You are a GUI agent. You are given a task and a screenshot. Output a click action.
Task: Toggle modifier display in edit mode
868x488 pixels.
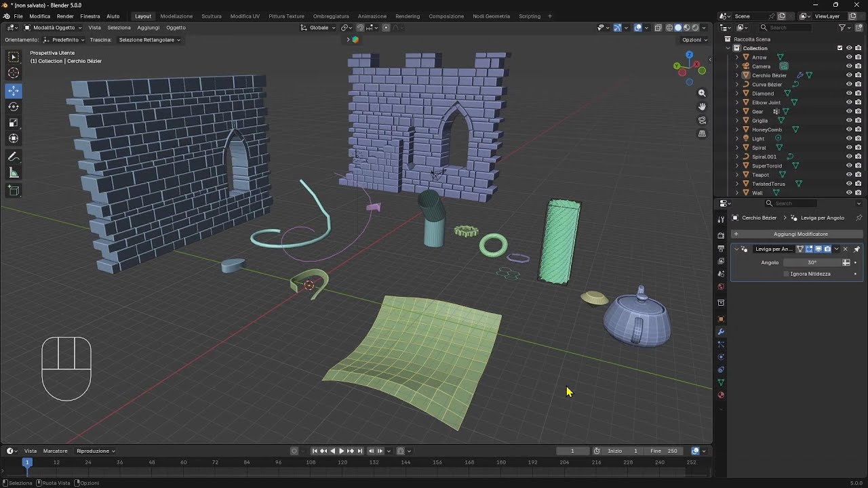pyautogui.click(x=809, y=249)
